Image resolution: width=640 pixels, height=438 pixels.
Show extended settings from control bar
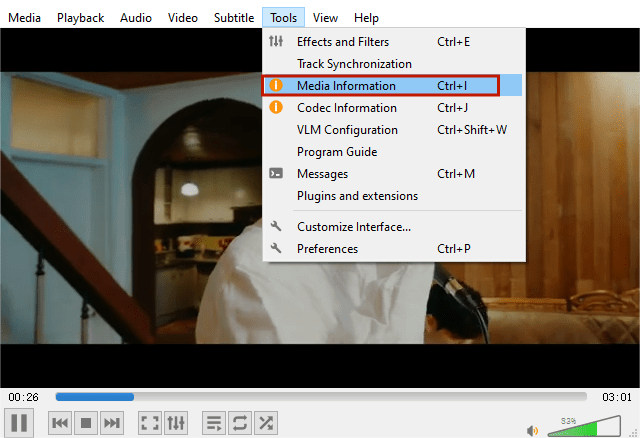176,423
